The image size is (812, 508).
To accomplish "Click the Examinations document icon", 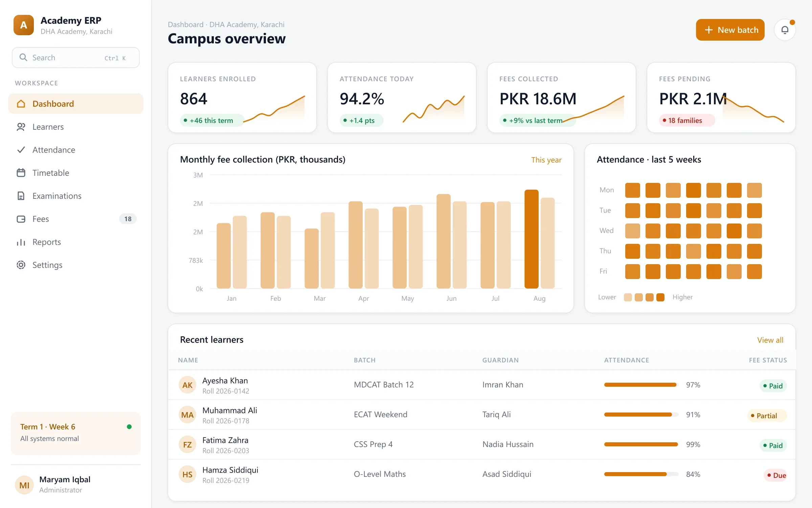I will pyautogui.click(x=21, y=196).
